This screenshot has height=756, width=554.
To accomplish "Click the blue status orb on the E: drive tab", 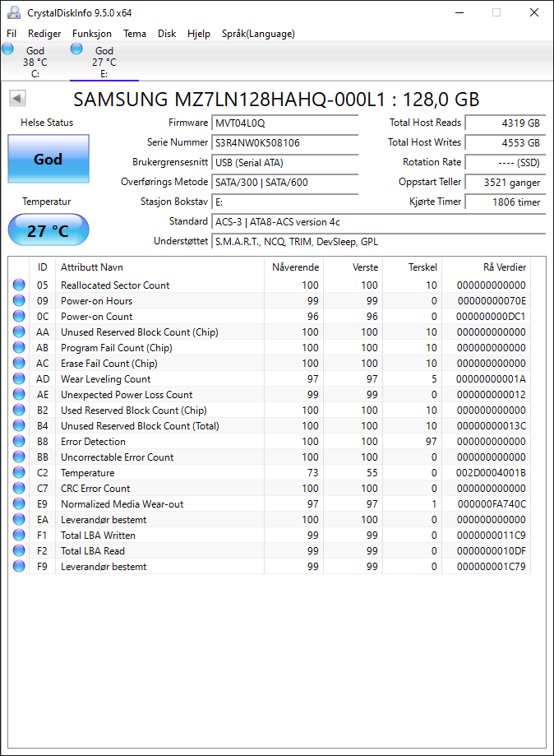I will (x=76, y=49).
